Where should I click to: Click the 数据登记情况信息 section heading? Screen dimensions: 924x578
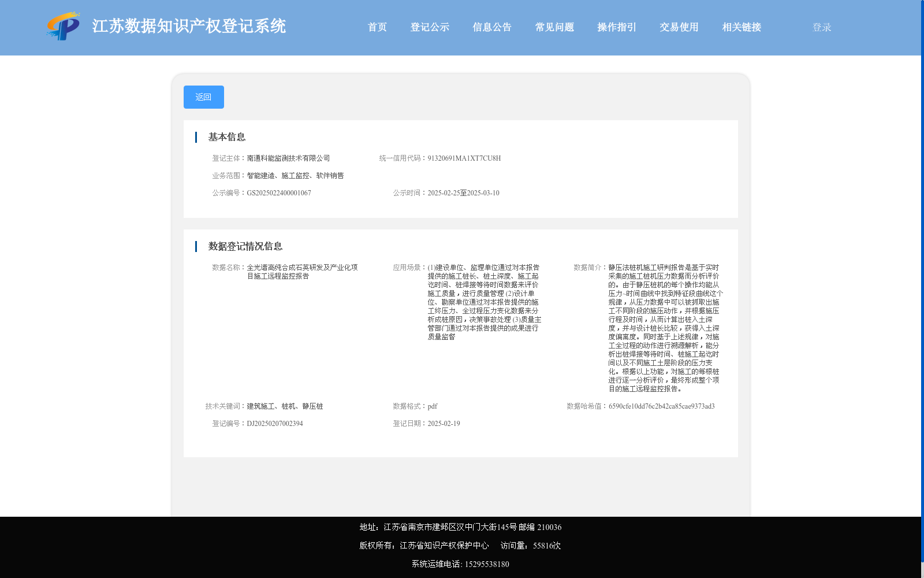tap(245, 246)
